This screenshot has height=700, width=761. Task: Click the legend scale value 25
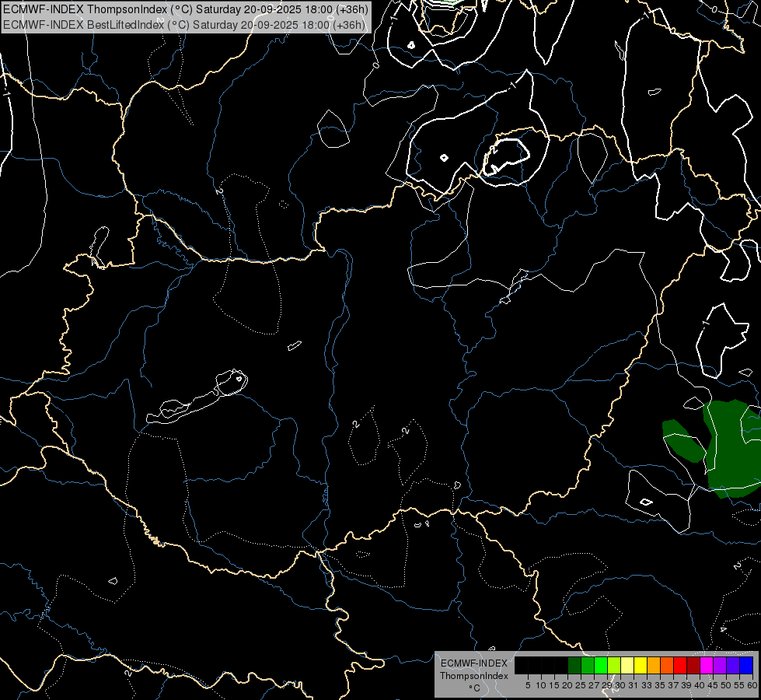click(581, 685)
